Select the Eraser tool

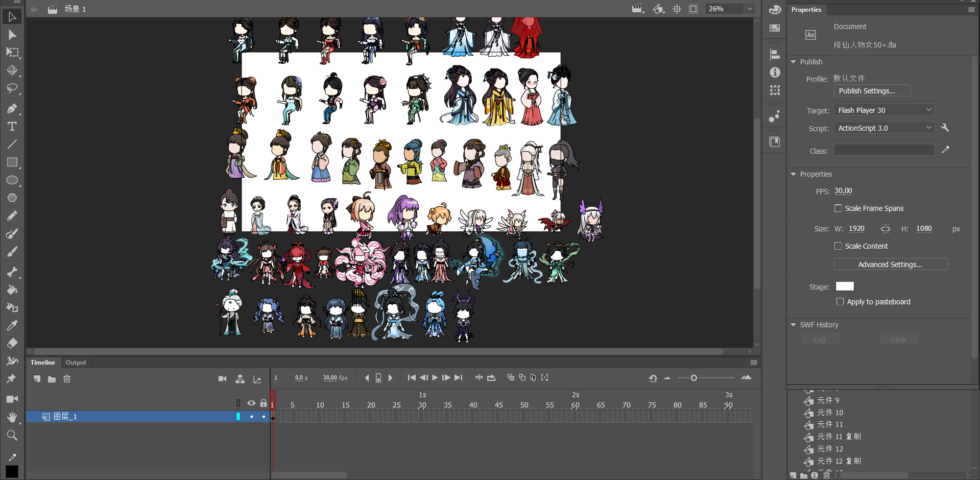pyautogui.click(x=12, y=343)
